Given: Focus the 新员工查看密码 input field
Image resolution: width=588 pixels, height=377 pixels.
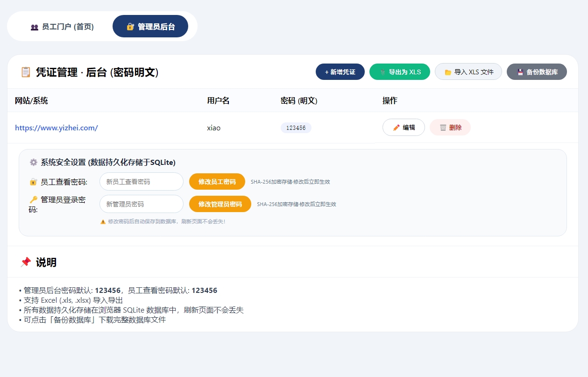Looking at the screenshot, I should coord(142,182).
